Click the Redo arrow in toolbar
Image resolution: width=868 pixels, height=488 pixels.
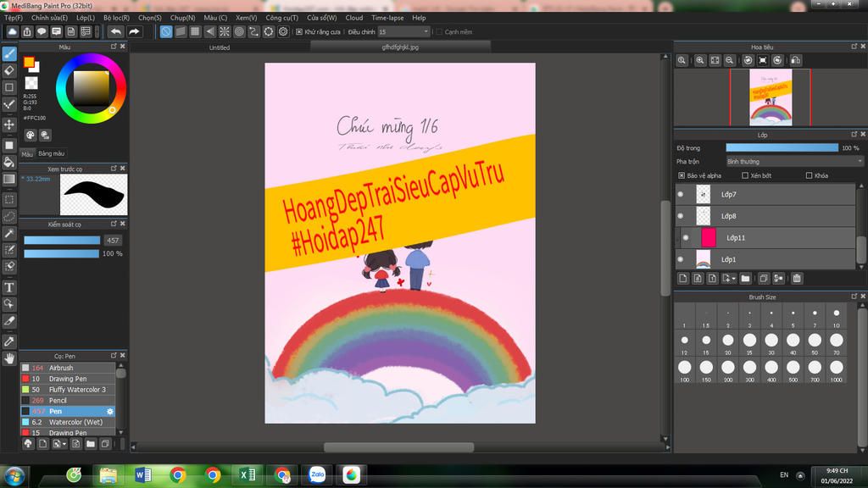point(134,31)
